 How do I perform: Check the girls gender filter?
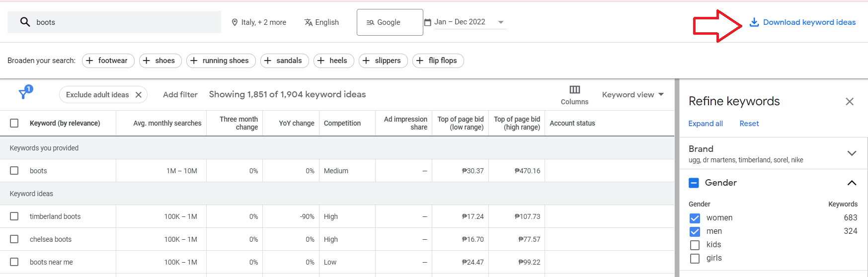click(695, 259)
